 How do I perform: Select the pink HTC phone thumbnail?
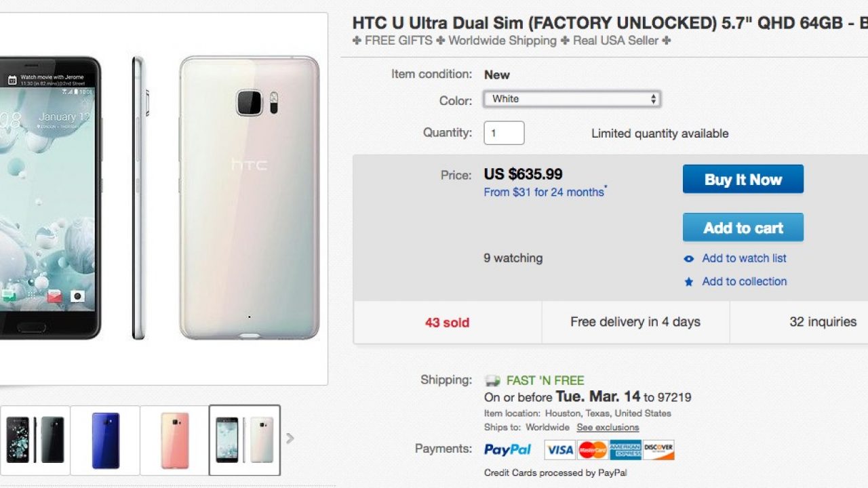point(175,440)
